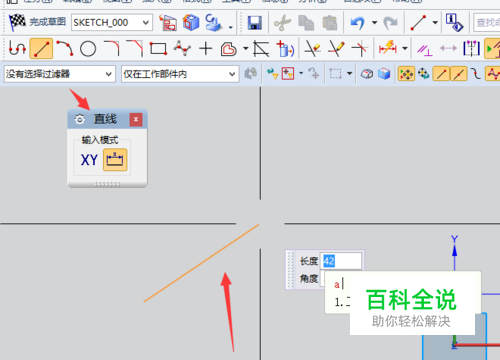Viewport: 500px width, 360px height.
Task: Select the Arc tool
Action: [65, 49]
